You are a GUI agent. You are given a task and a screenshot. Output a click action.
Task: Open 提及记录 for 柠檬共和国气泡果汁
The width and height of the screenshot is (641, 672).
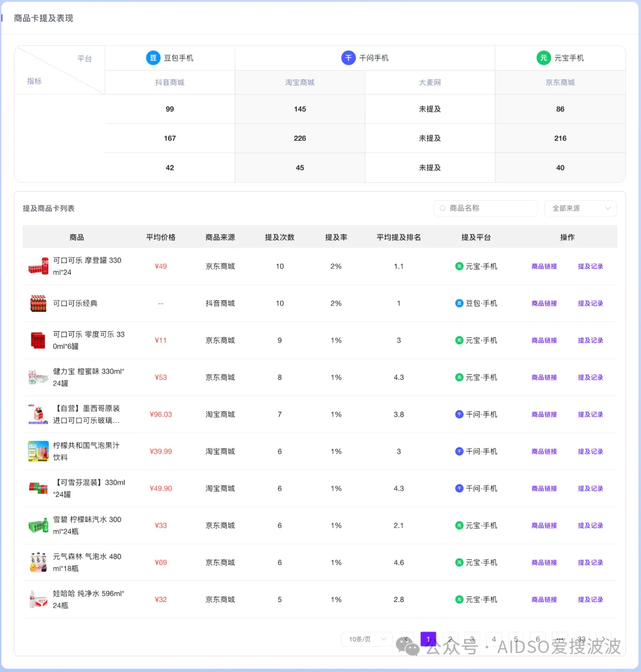click(x=591, y=451)
